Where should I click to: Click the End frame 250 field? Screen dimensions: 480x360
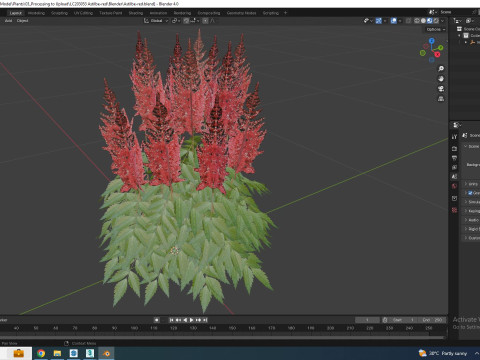coord(432,320)
